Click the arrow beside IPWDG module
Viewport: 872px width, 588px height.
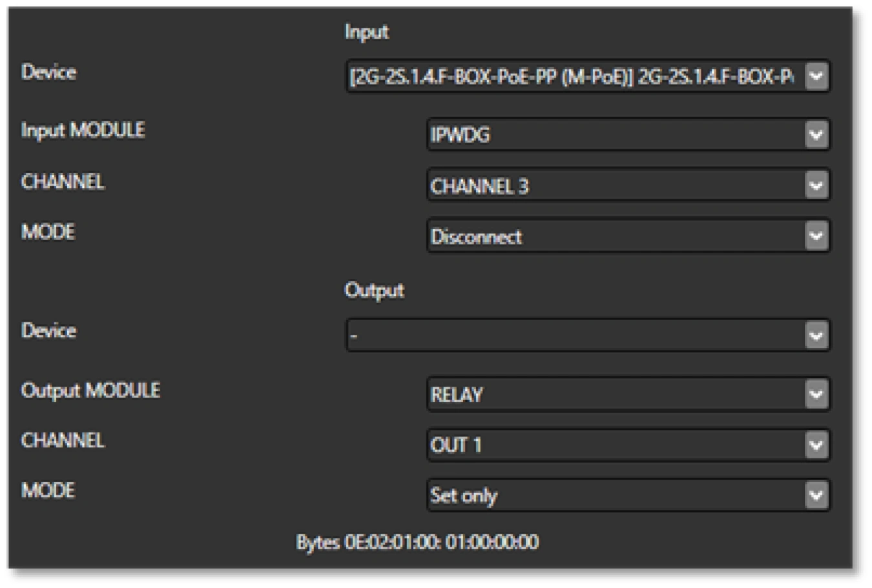(x=816, y=135)
